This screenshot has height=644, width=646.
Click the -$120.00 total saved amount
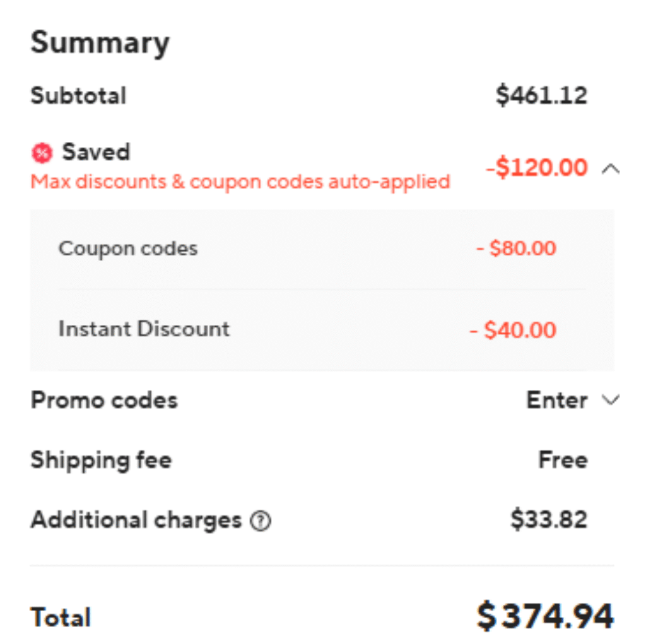pos(536,168)
